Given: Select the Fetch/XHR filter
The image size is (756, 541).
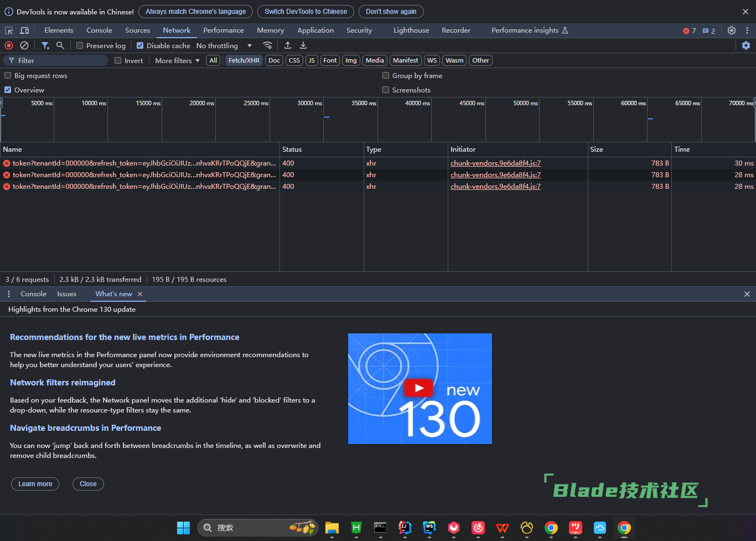Looking at the screenshot, I should pyautogui.click(x=244, y=60).
